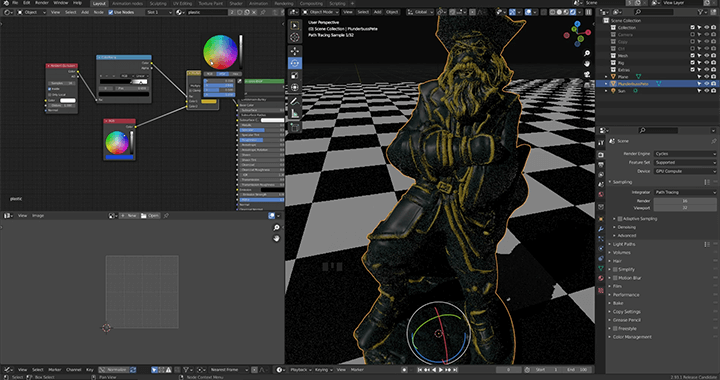
Task: Open the Window menu in top bar
Action: point(61,3)
